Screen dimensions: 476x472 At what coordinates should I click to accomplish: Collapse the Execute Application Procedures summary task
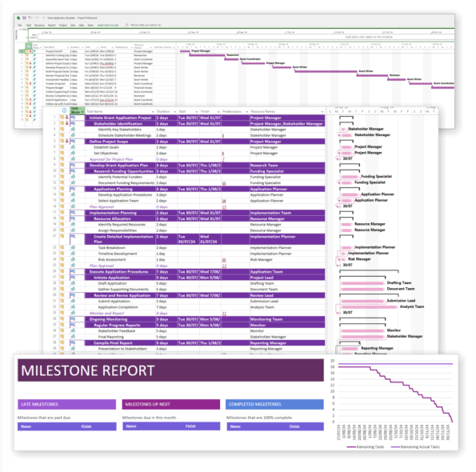(87, 272)
